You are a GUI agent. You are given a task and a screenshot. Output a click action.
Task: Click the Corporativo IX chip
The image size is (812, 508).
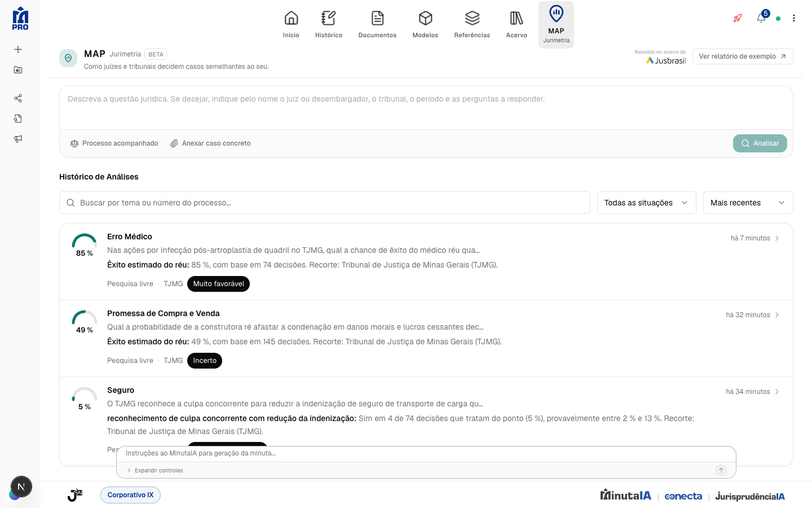point(130,495)
